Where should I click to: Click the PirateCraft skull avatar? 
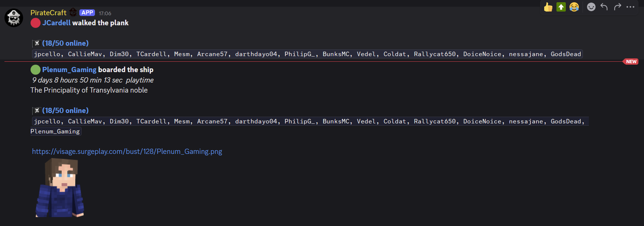coord(14,18)
